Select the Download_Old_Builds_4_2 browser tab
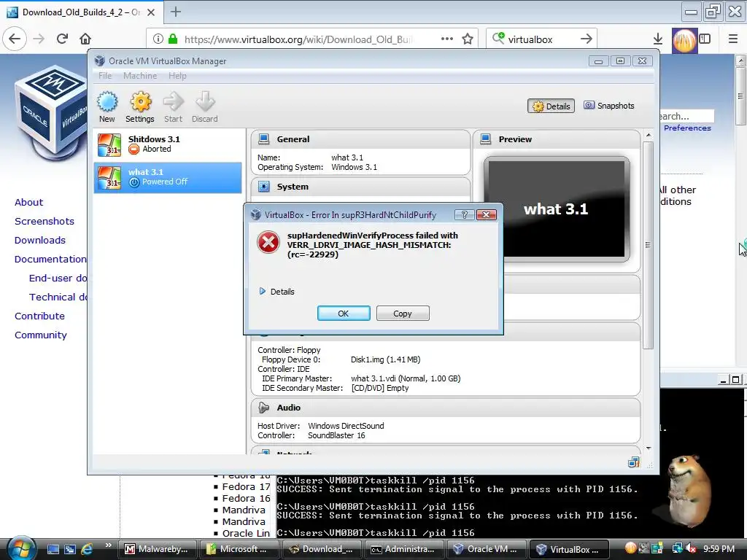The height and width of the screenshot is (560, 747). pos(82,12)
